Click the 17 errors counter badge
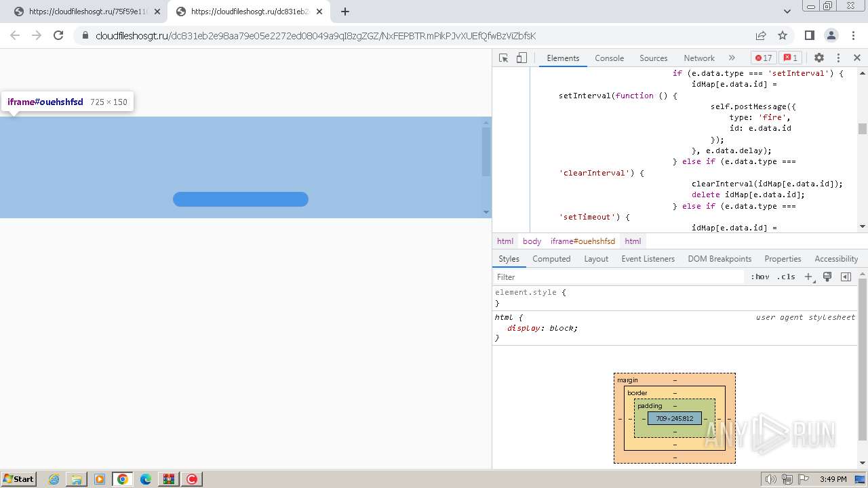This screenshot has height=488, width=868. click(x=764, y=58)
